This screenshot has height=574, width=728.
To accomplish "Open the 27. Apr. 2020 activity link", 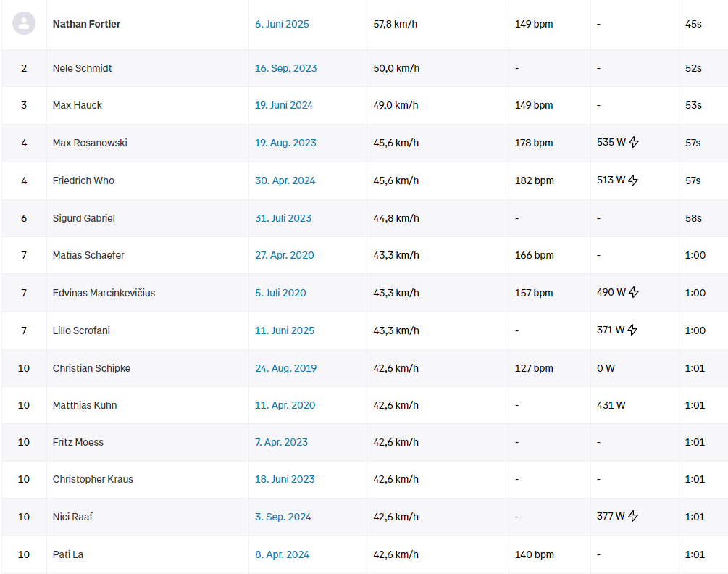I will pyautogui.click(x=285, y=255).
